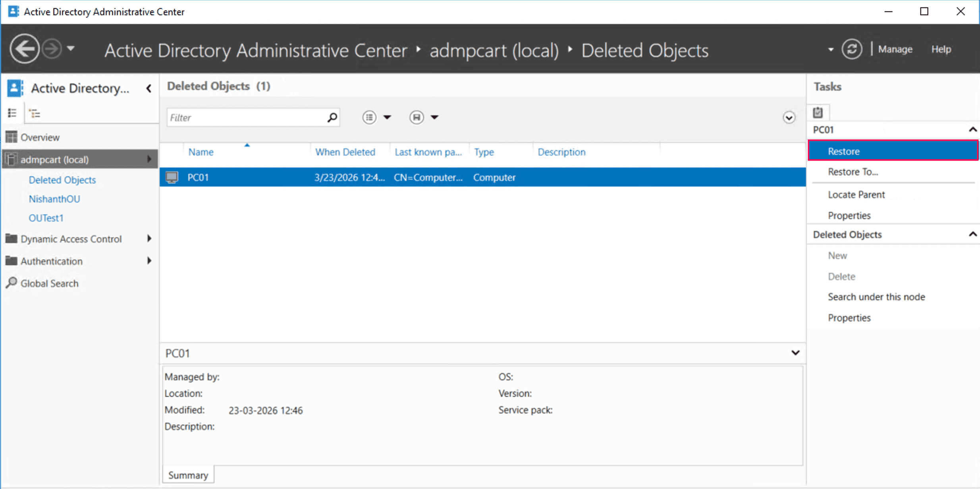Image resolution: width=980 pixels, height=489 pixels.
Task: Collapse the left navigation pane
Action: [x=149, y=88]
